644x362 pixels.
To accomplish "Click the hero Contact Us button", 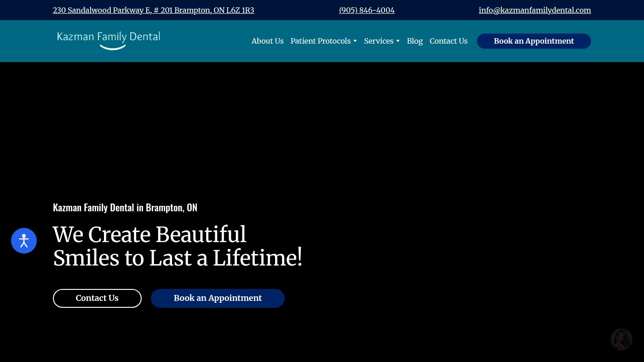I will pyautogui.click(x=97, y=298).
